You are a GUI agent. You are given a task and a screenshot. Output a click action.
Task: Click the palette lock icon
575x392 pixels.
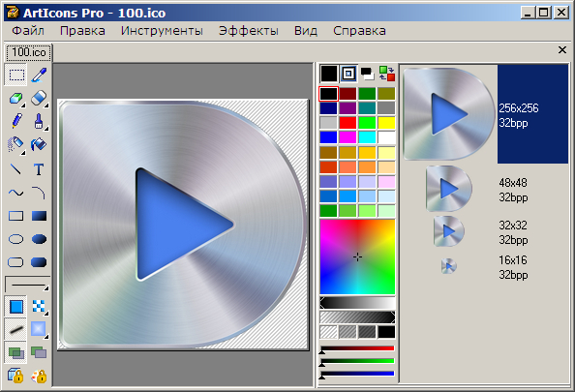pos(39,376)
